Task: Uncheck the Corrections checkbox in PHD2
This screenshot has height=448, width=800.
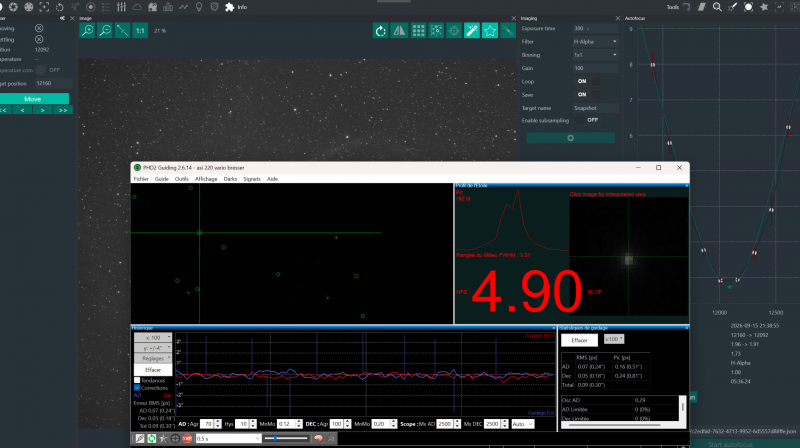Action: (137, 388)
